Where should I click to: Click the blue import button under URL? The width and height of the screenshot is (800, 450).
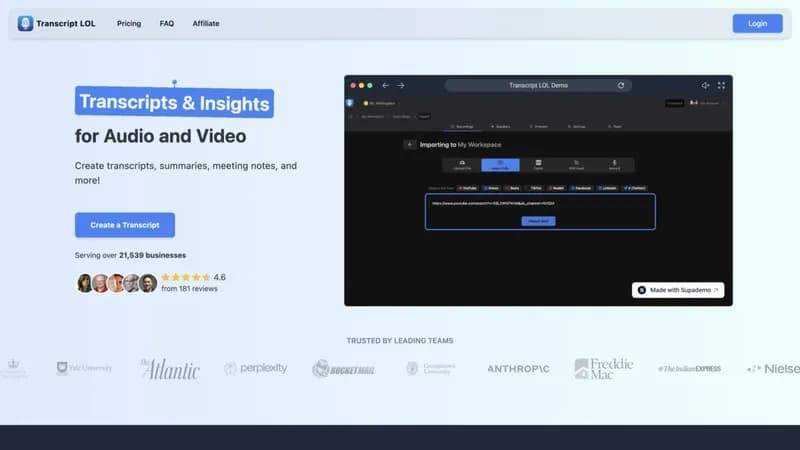point(538,221)
